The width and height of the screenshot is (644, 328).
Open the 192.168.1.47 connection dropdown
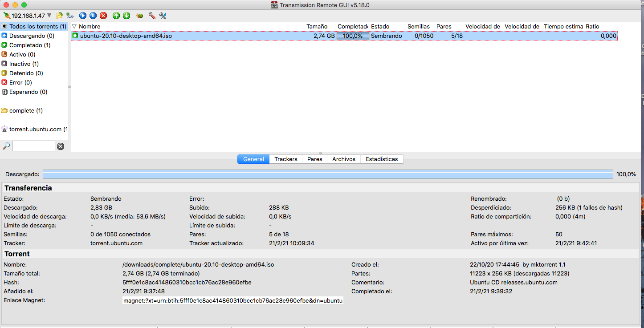click(x=49, y=16)
